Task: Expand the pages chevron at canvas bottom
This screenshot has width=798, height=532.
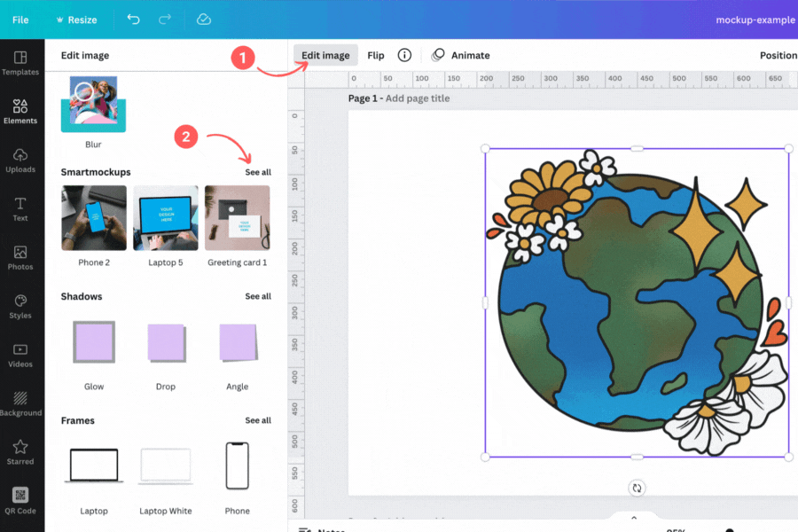Action: tap(634, 517)
